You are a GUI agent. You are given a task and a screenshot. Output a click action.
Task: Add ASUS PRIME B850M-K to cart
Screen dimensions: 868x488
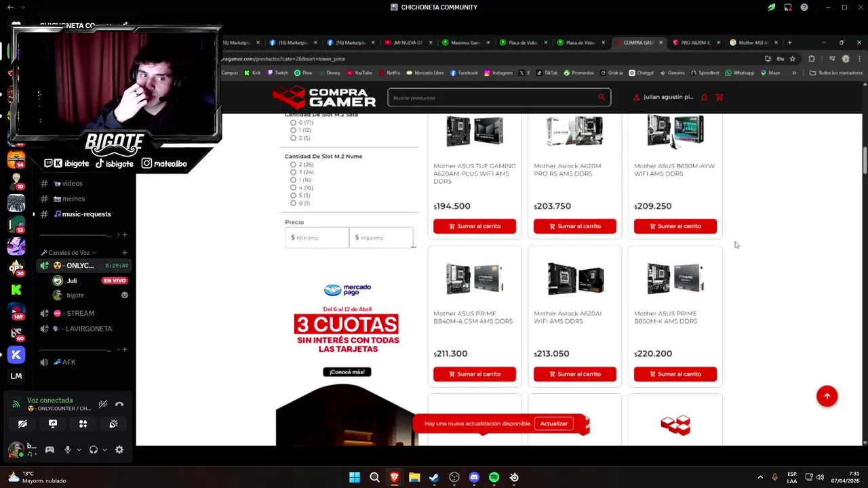click(x=675, y=374)
